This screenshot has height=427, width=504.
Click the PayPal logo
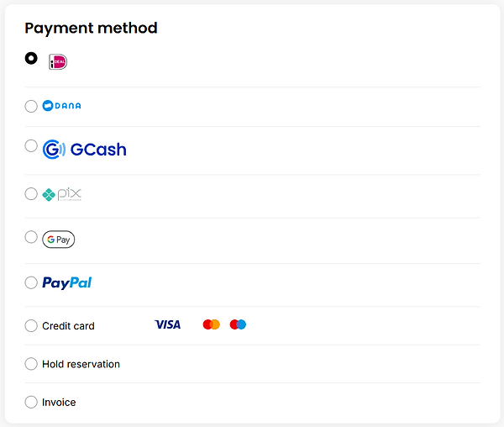67,282
